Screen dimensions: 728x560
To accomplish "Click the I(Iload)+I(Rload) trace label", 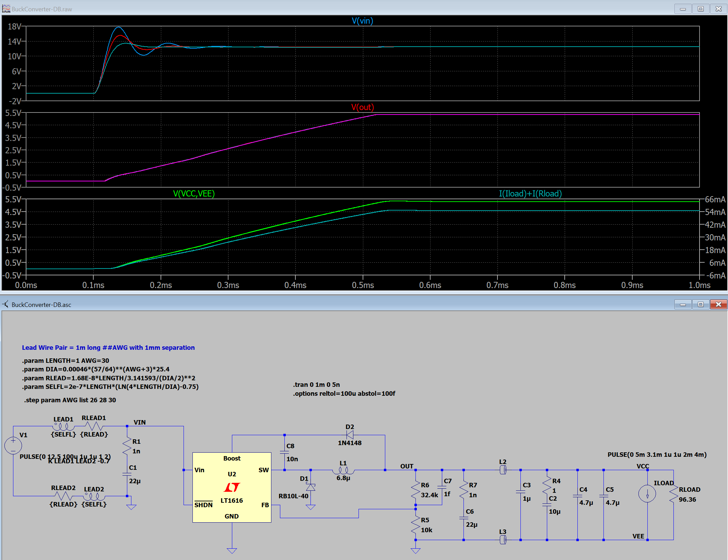I will [530, 194].
